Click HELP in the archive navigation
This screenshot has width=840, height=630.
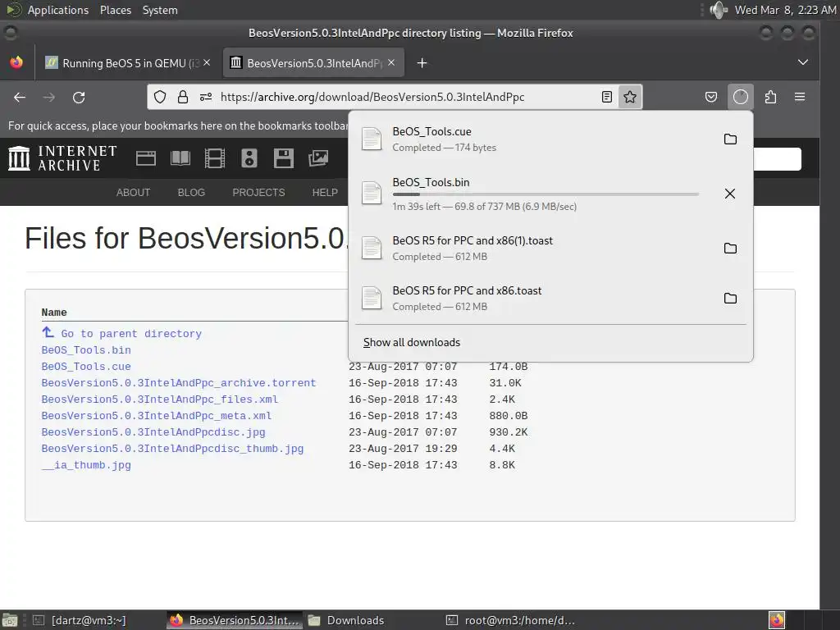[x=325, y=192]
